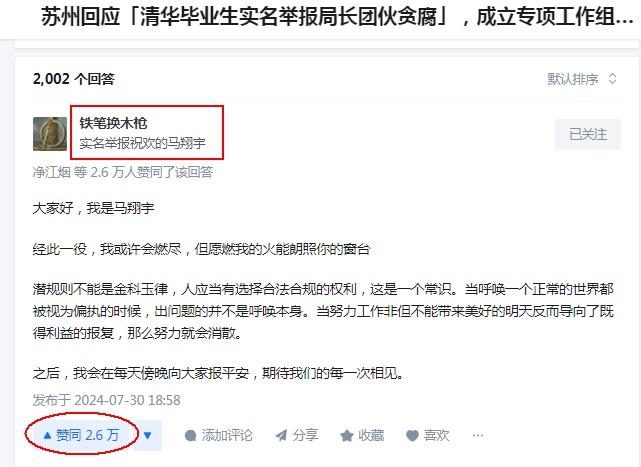
Task: Click the 喜欢 heart icon
Action: (x=412, y=436)
